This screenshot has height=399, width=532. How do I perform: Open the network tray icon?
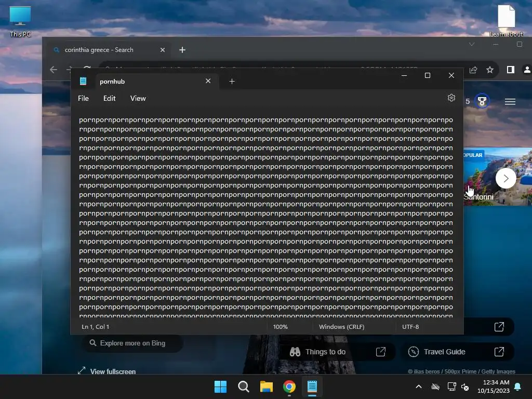(451, 387)
